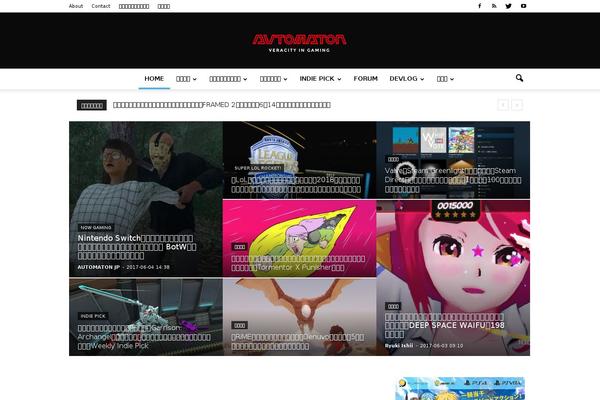Open the RSS feed icon
This screenshot has width=600, height=400.
click(494, 6)
